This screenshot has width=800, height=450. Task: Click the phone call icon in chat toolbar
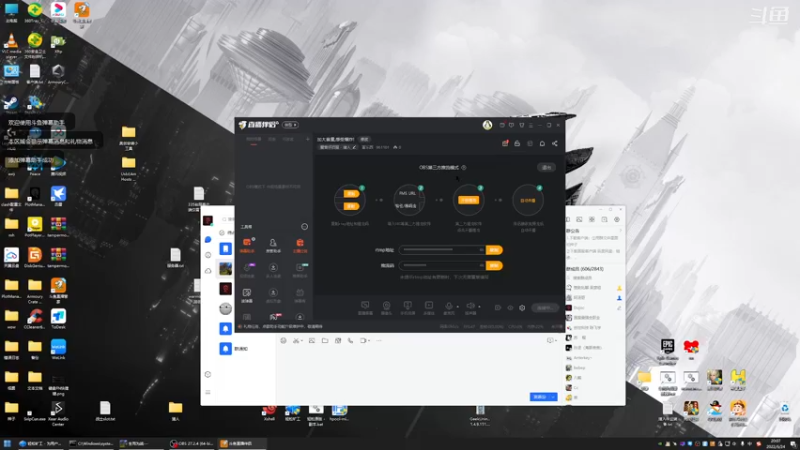pyautogui.click(x=351, y=340)
